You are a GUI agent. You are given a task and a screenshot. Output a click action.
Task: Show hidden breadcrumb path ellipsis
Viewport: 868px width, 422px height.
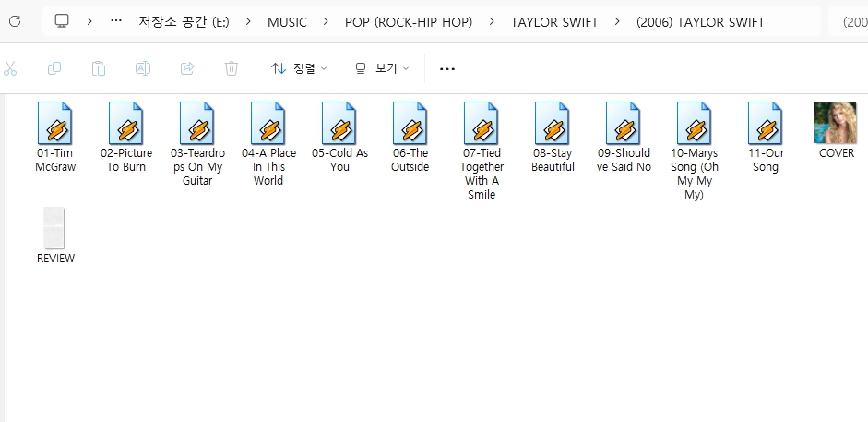(x=116, y=21)
